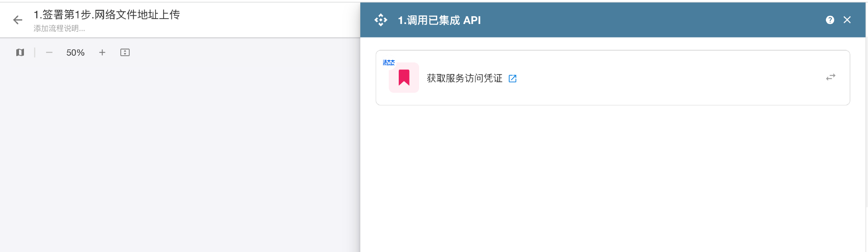Open external link beside 获取服务访问凭证
Image resolution: width=868 pixels, height=252 pixels.
[512, 79]
